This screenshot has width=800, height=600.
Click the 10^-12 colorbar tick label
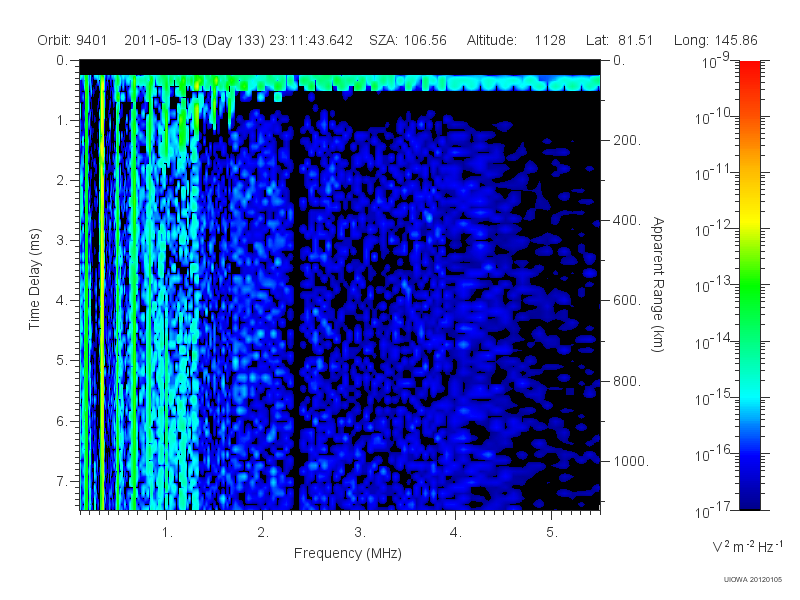pos(712,229)
